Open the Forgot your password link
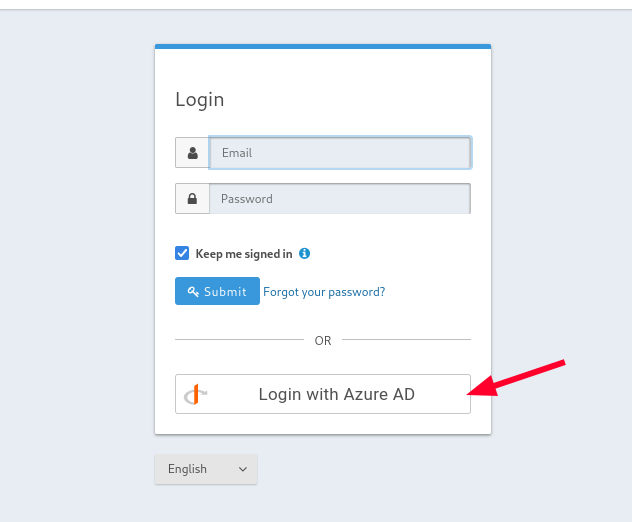 (324, 292)
